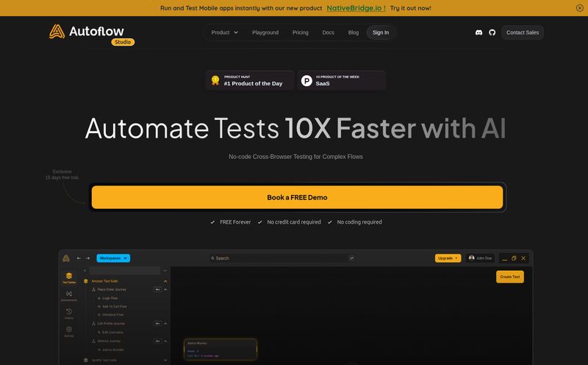Close the NativeBridge announcement banner
588x365 pixels.
(x=579, y=8)
